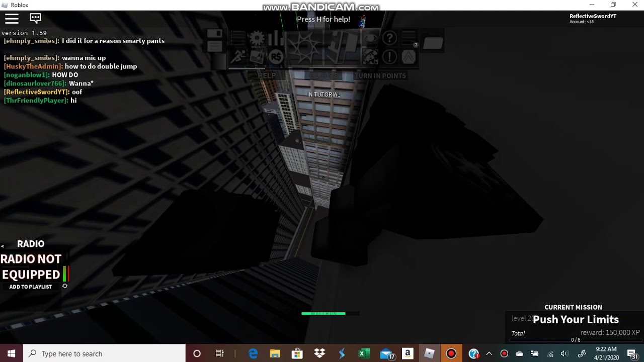
Task: Open Microsoft Store from taskbar
Action: [x=297, y=353]
